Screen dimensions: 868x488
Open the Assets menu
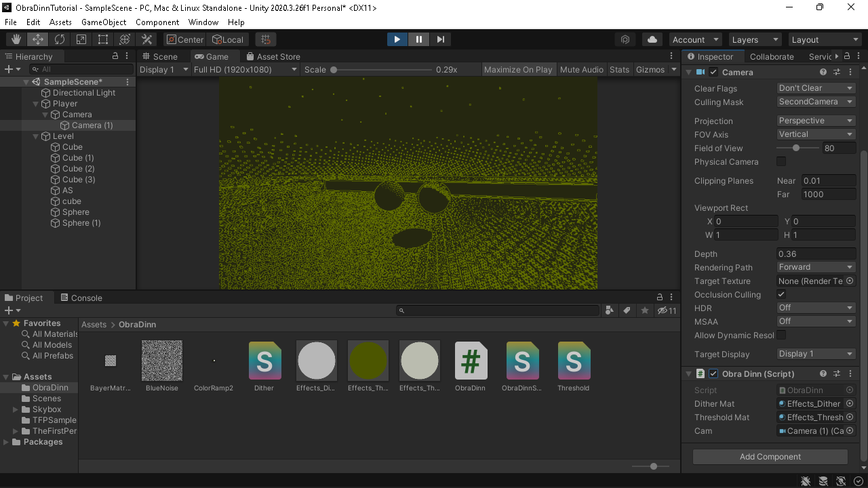[60, 22]
